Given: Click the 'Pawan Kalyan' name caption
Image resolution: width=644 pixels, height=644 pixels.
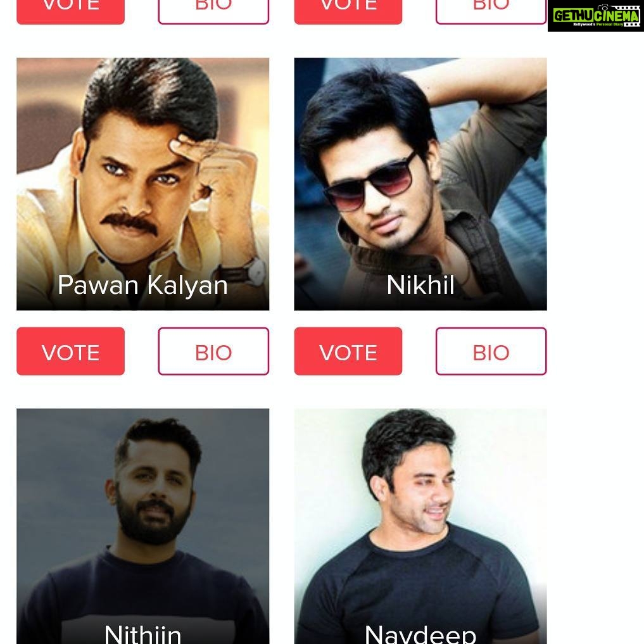Looking at the screenshot, I should [x=142, y=285].
